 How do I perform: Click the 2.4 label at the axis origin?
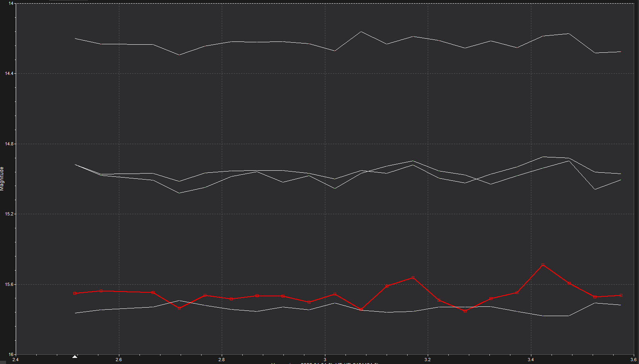click(15, 360)
